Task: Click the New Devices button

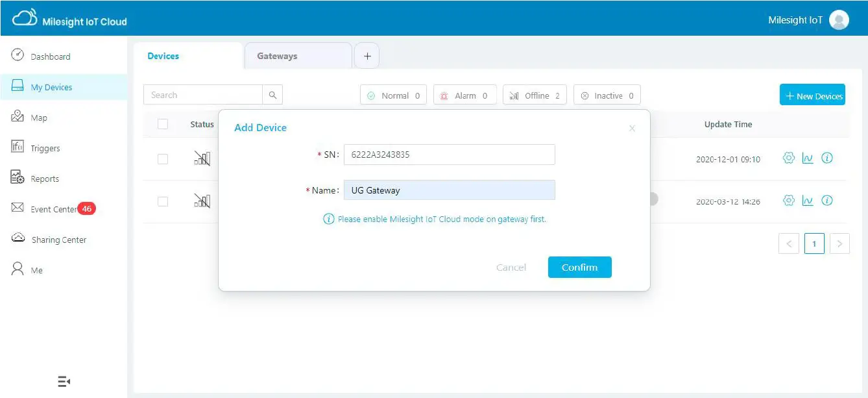Action: [812, 94]
